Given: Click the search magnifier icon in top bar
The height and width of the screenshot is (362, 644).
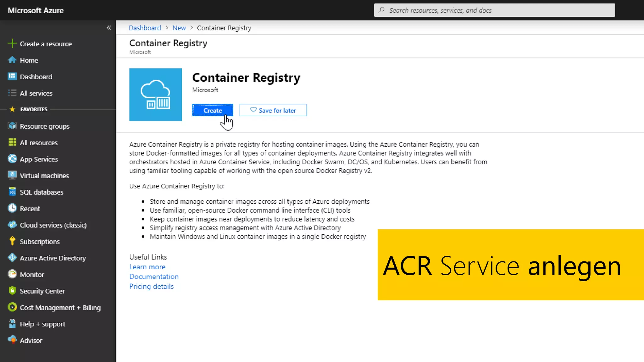Looking at the screenshot, I should [381, 10].
